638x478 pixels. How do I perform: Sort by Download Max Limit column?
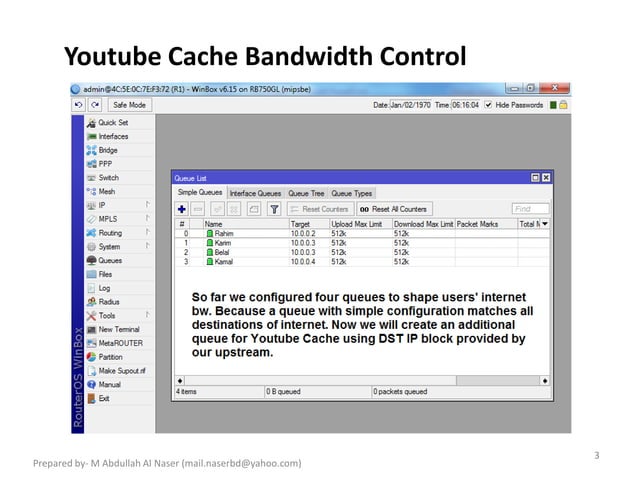(x=423, y=224)
